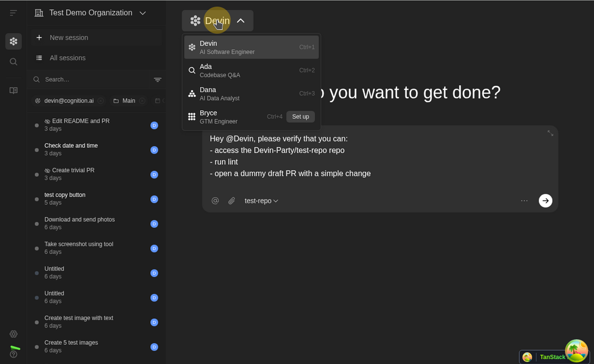The width and height of the screenshot is (594, 364).
Task: Remove the devin@cognition.ai filter chip
Action: click(100, 101)
